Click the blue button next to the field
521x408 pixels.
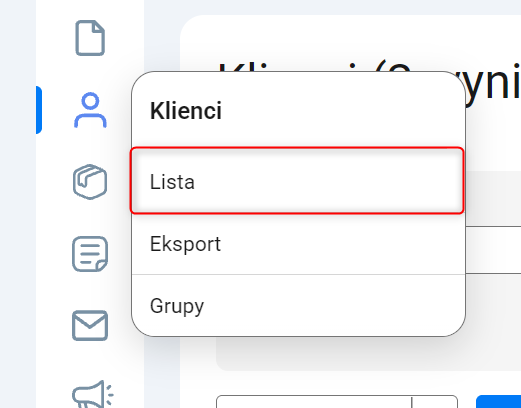point(498,402)
